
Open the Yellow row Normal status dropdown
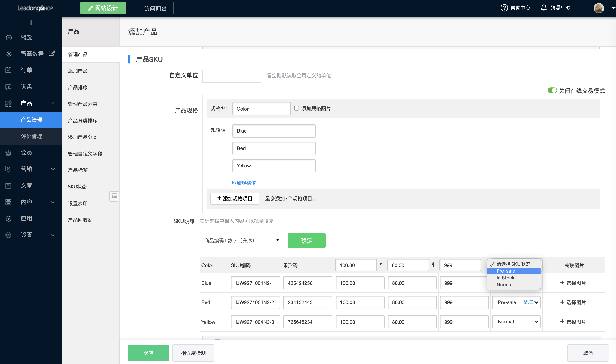coord(516,321)
